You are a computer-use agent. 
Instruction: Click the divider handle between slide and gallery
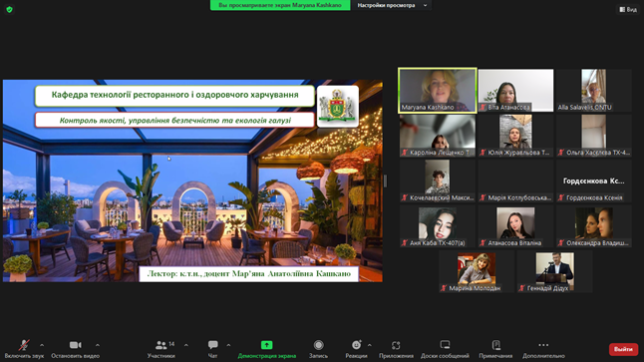pyautogui.click(x=385, y=181)
